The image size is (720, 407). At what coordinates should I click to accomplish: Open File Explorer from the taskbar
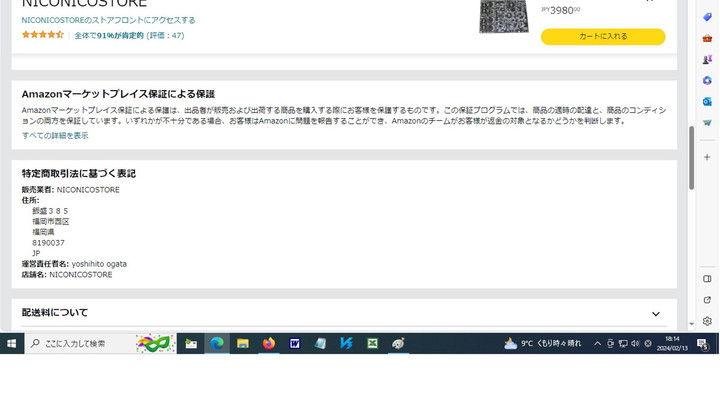click(243, 344)
